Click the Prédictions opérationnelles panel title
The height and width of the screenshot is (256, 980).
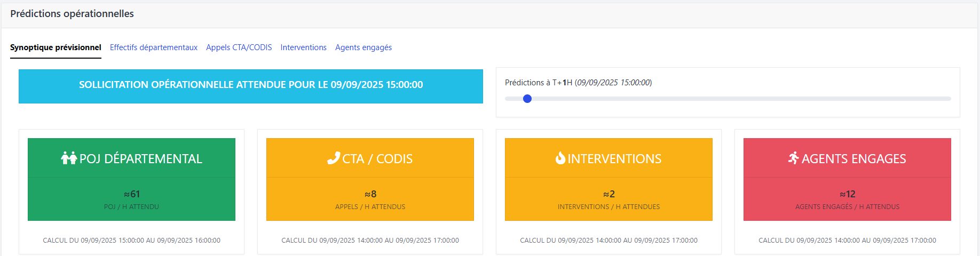[72, 14]
